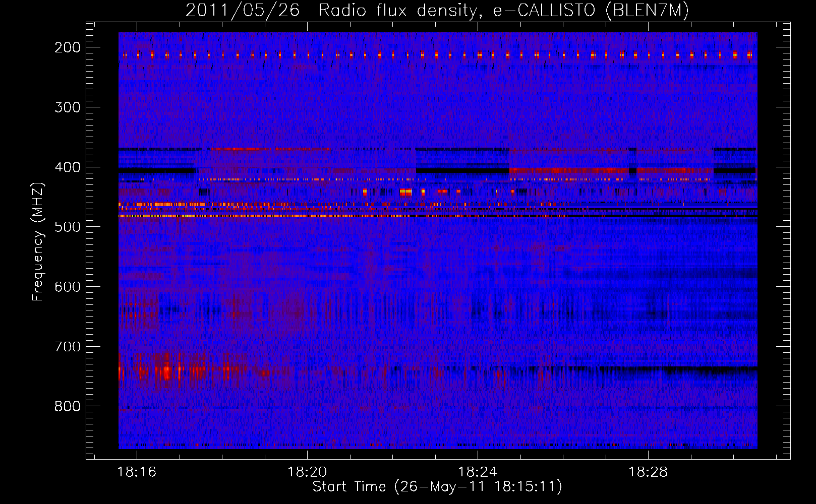Click the 500 frequency tick label
Viewport: 816px width, 504px height.
68,227
